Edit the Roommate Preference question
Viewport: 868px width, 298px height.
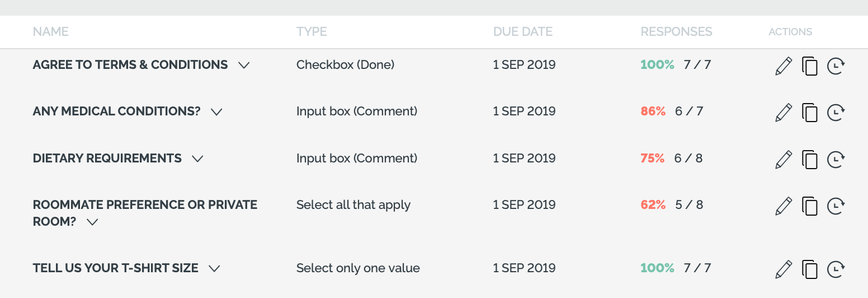point(784,206)
